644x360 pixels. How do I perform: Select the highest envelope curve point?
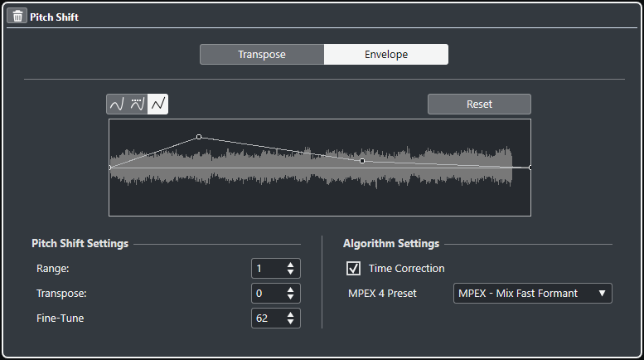[x=199, y=136]
